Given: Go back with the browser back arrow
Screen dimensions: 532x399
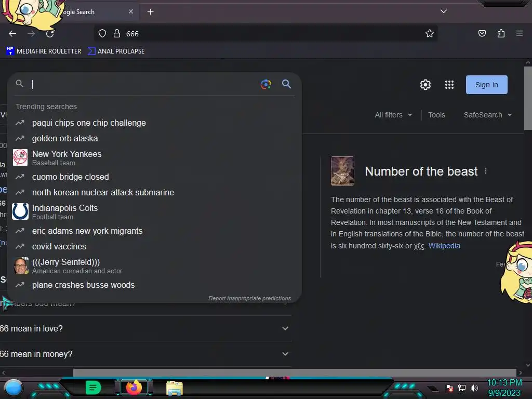Looking at the screenshot, I should pos(12,34).
